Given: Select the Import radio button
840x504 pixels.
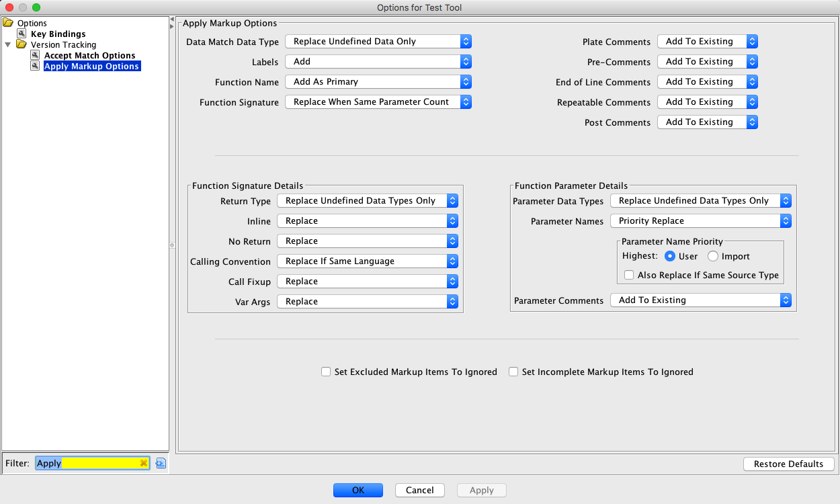Looking at the screenshot, I should [x=713, y=256].
